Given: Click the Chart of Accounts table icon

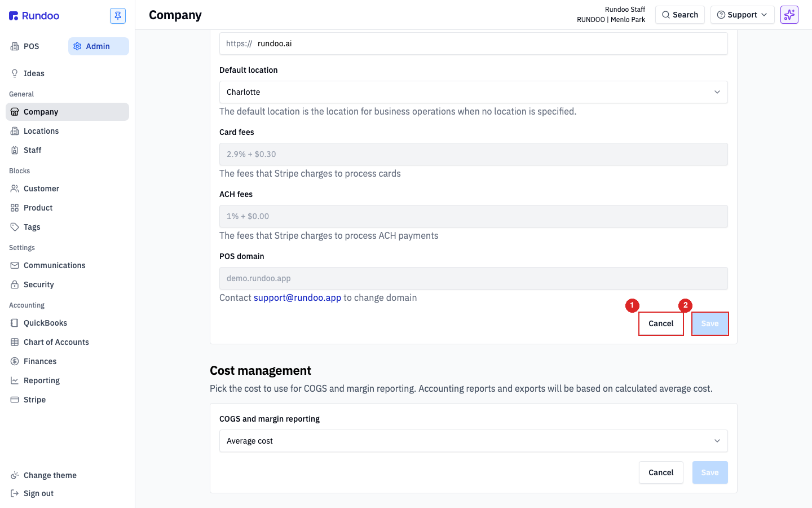Looking at the screenshot, I should point(15,342).
